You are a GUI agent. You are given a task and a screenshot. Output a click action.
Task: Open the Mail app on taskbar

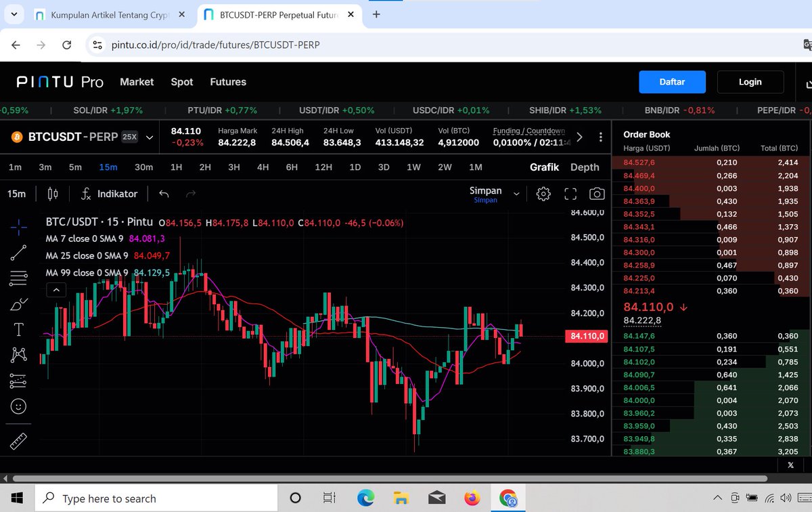click(x=436, y=498)
